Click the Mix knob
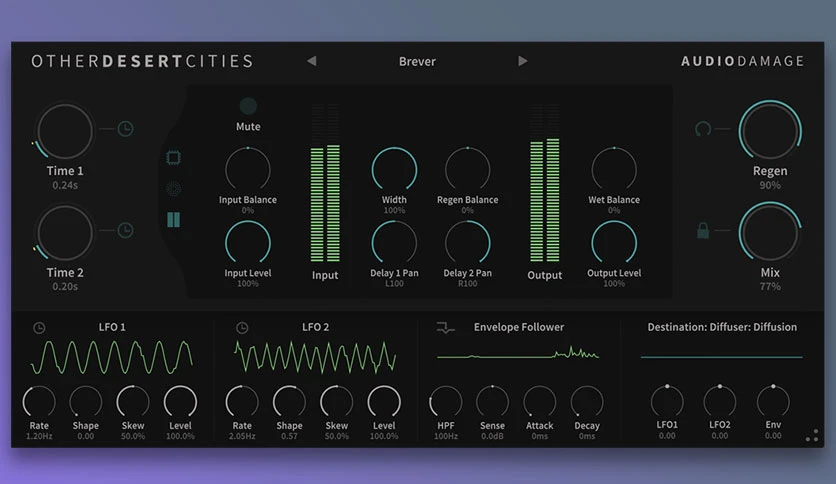 click(x=770, y=232)
